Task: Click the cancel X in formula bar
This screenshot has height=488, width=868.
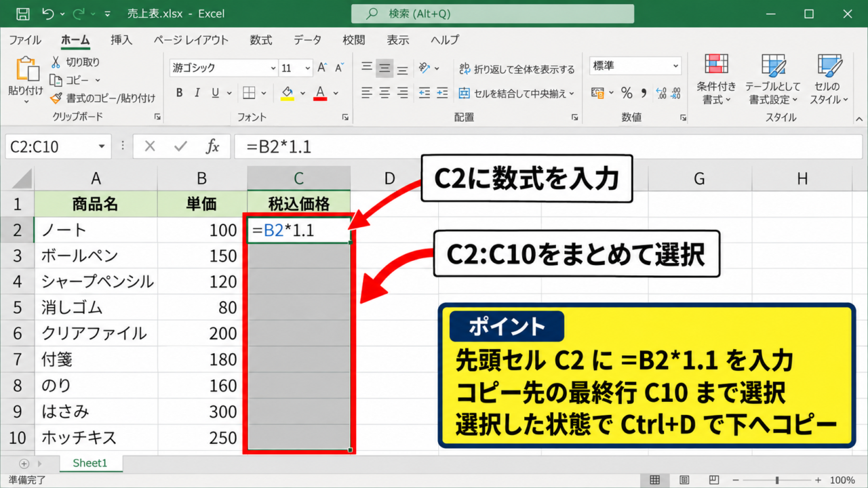Action: 150,146
